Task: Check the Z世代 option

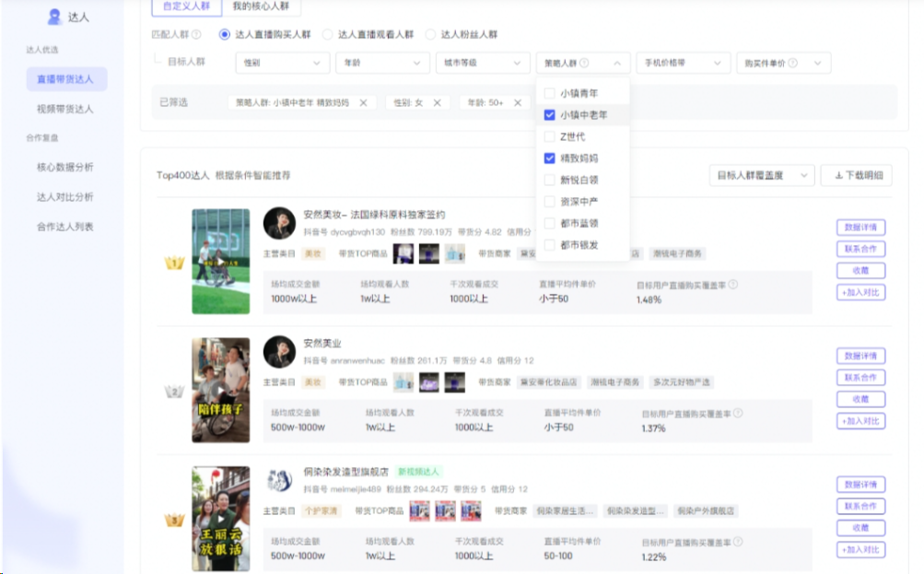Action: pyautogui.click(x=550, y=136)
